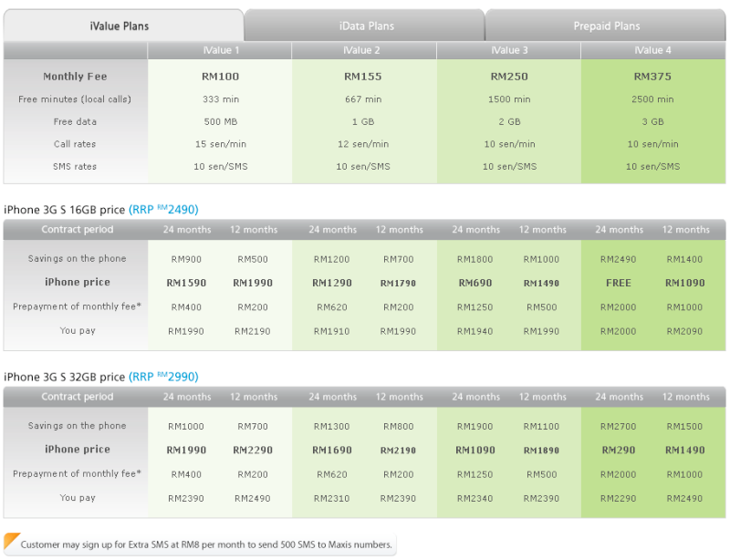Pick the 3 GB free data cell
The height and width of the screenshot is (560, 730).
(652, 121)
